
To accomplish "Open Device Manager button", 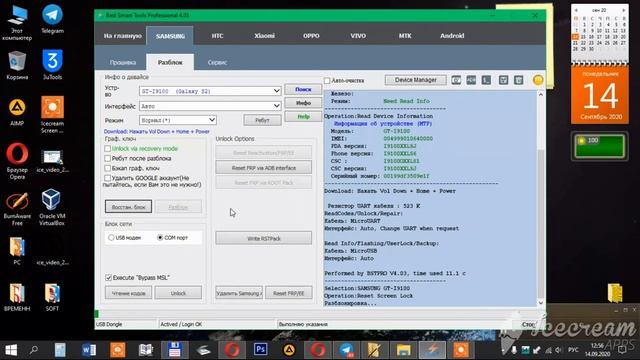I will 416,80.
